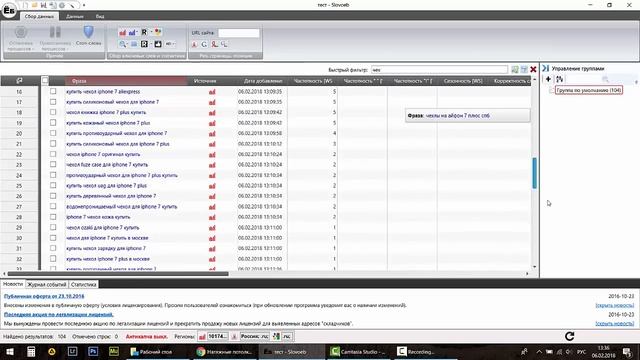This screenshot has width=640, height=360.
Task: Sort by Date added column header
Action: tap(262, 81)
